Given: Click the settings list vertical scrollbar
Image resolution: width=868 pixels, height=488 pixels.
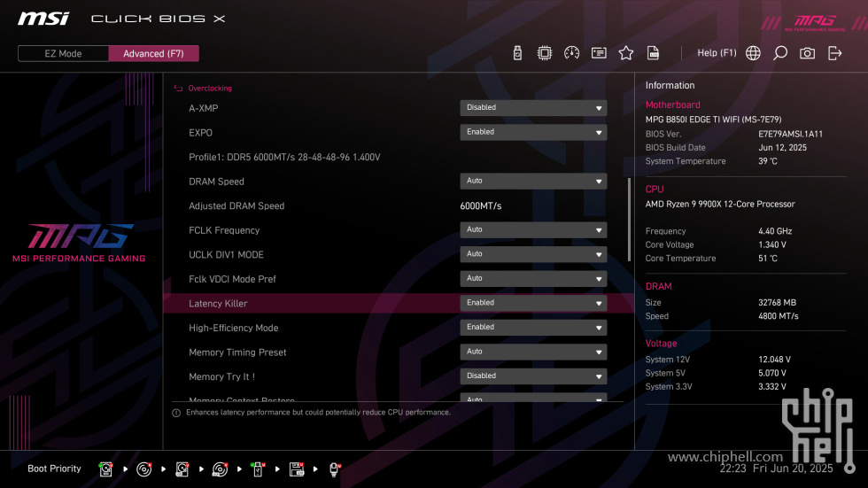Looking at the screenshot, I should point(629,220).
